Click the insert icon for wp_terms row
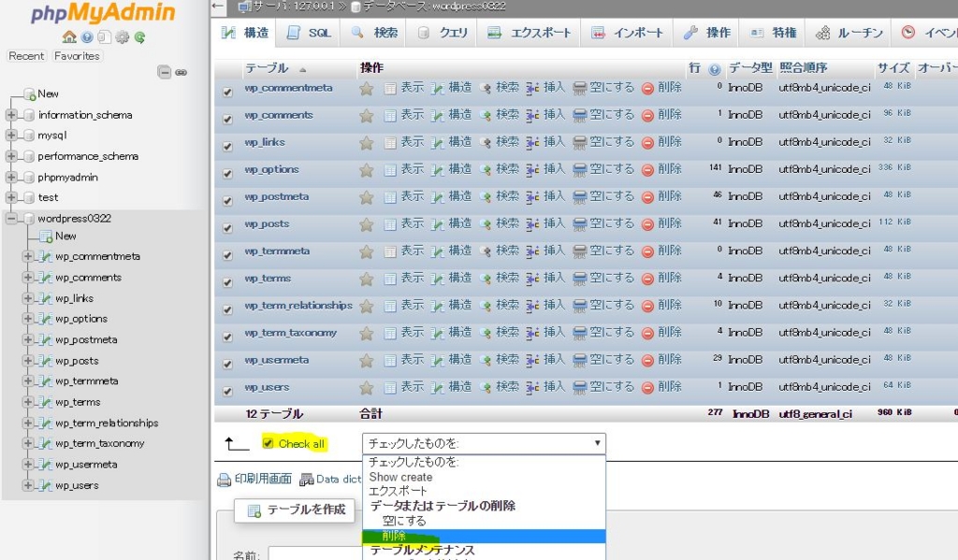The height and width of the screenshot is (560, 958). (x=532, y=280)
